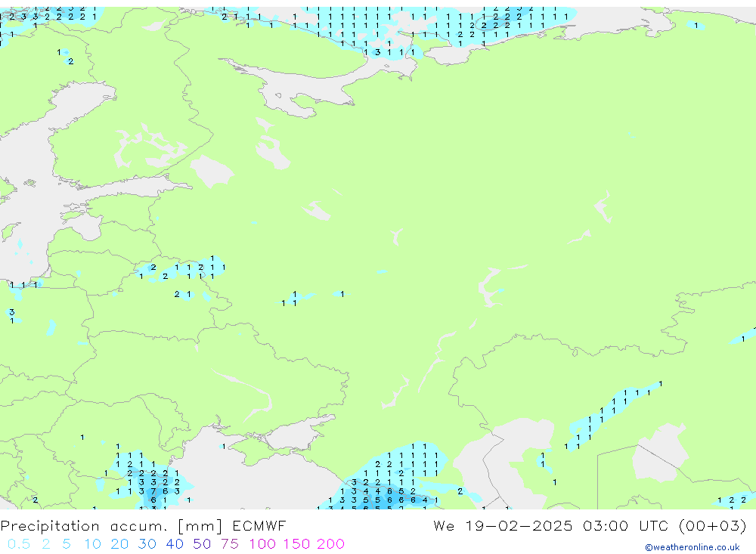
Task: Click the '[mm]' unit label in the title
Action: [x=200, y=526]
